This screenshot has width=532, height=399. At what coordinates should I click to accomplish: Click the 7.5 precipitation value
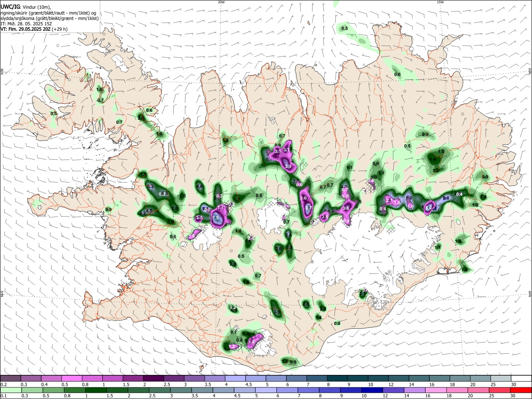point(216,218)
